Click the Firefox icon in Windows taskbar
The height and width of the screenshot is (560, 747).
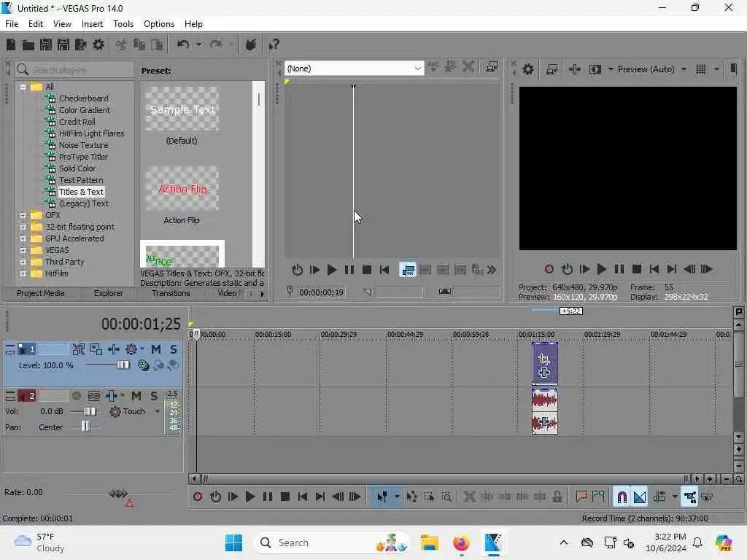(461, 542)
